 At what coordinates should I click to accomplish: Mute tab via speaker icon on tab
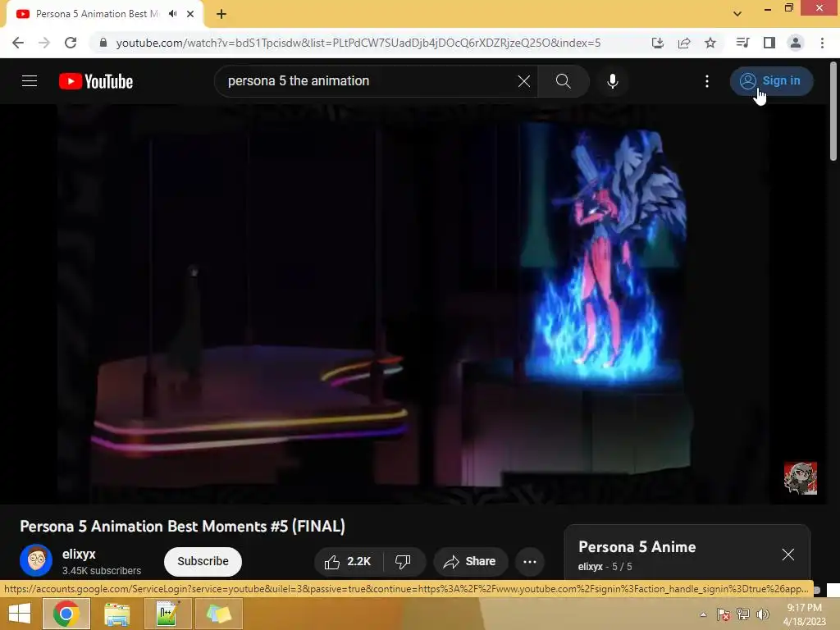point(172,13)
